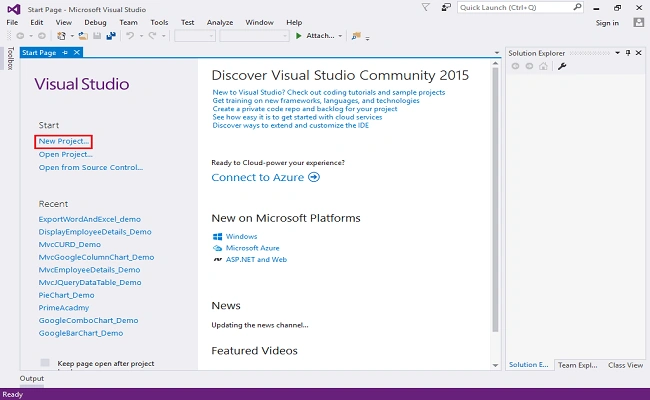The image size is (650, 400).
Task: Open the Redo history dropdown arrow
Action: [164, 36]
